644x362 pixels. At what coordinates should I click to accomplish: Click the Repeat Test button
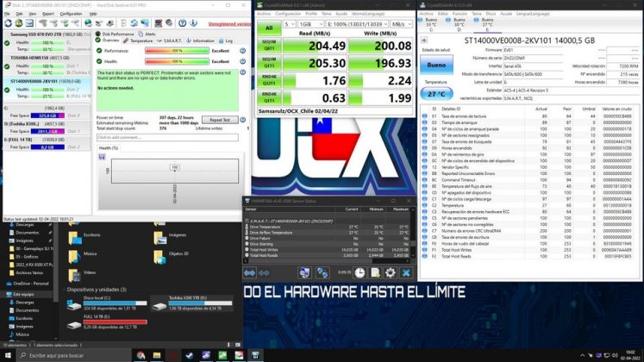pos(220,120)
